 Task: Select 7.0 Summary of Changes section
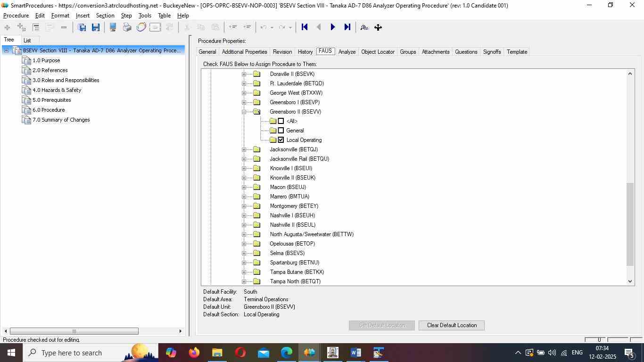tap(61, 120)
